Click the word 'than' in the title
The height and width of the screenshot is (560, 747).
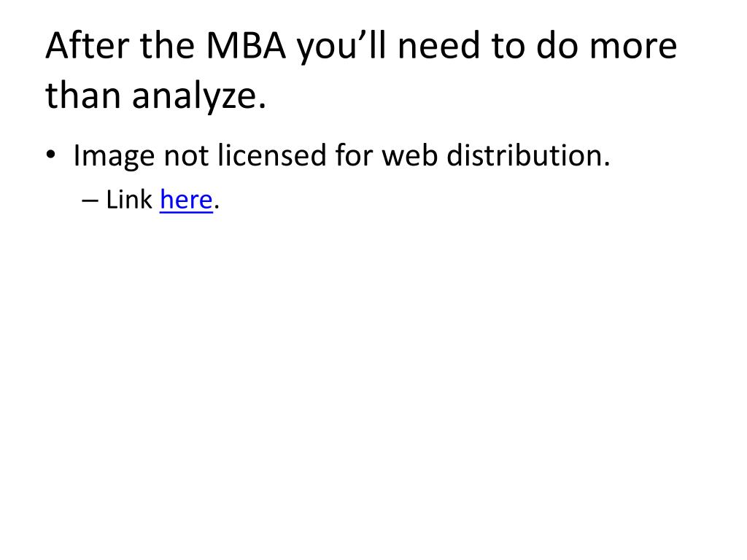(83, 94)
